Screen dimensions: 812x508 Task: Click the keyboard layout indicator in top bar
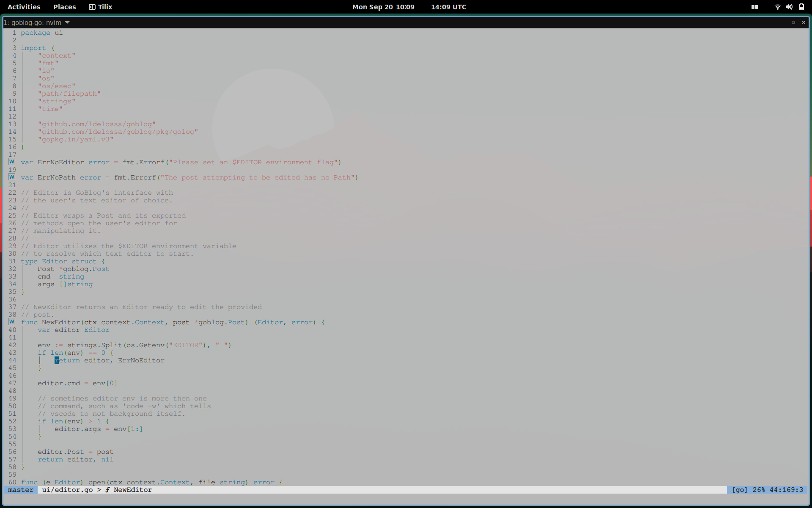tap(755, 7)
